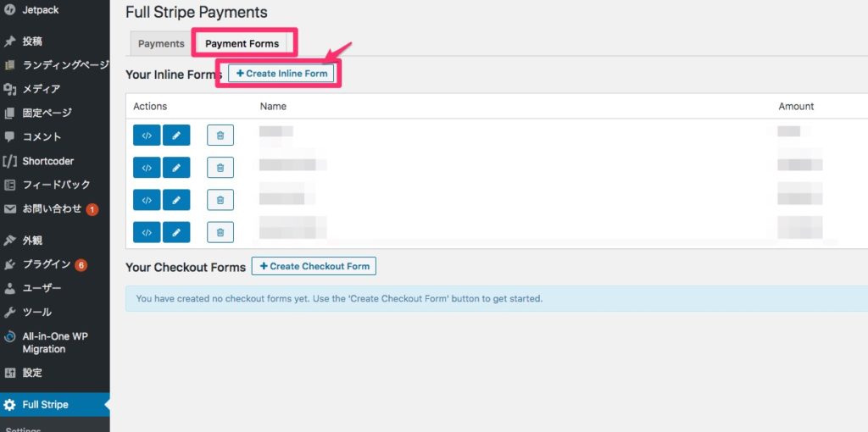The image size is (868, 432).
Task: Switch to the Payments tab
Action: [x=161, y=44]
